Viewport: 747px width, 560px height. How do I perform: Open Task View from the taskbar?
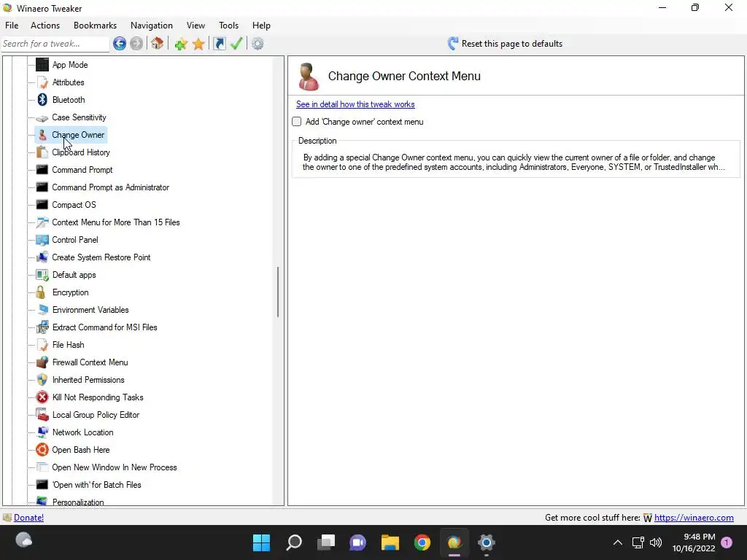click(x=326, y=542)
